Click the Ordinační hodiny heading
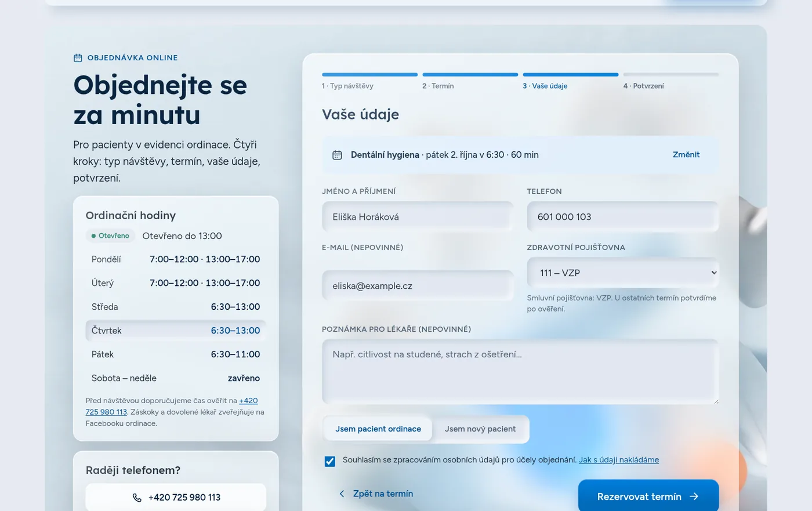The image size is (812, 511). click(x=130, y=216)
